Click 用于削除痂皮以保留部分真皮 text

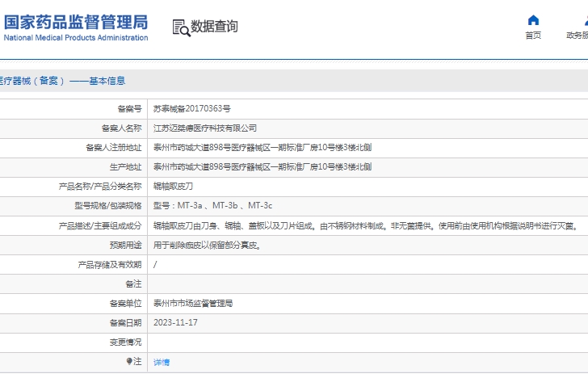[x=207, y=246]
